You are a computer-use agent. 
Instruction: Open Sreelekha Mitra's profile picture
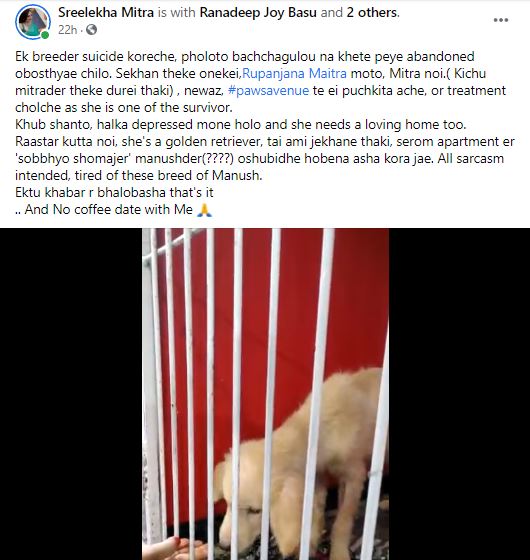[x=32, y=22]
